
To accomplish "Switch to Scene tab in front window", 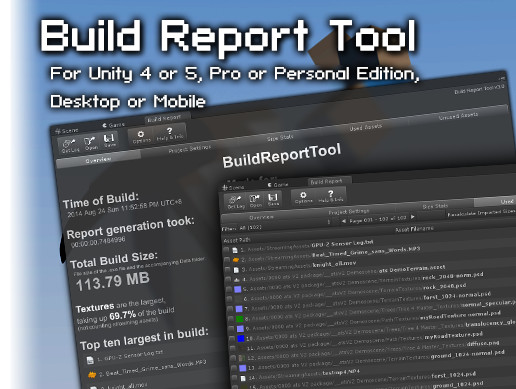I will (x=233, y=188).
